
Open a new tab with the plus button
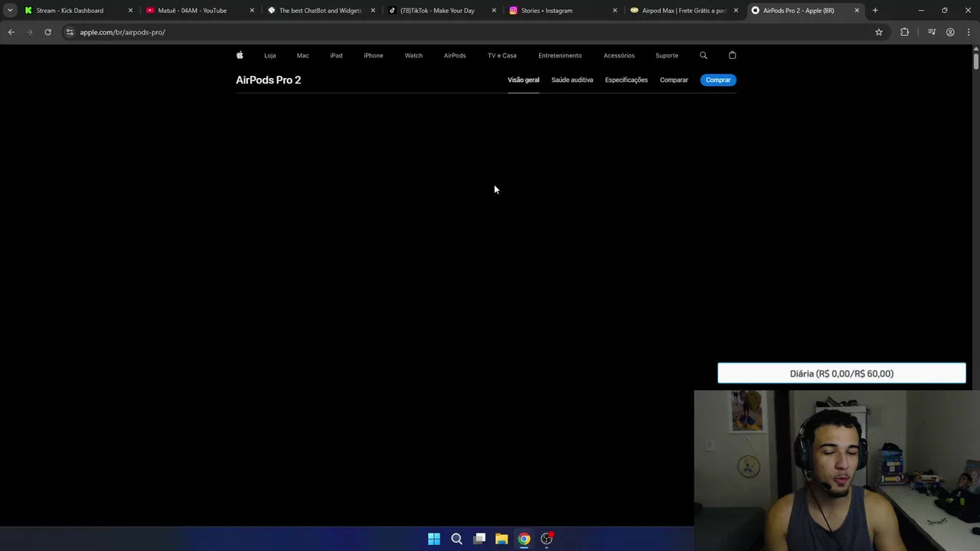point(875,11)
